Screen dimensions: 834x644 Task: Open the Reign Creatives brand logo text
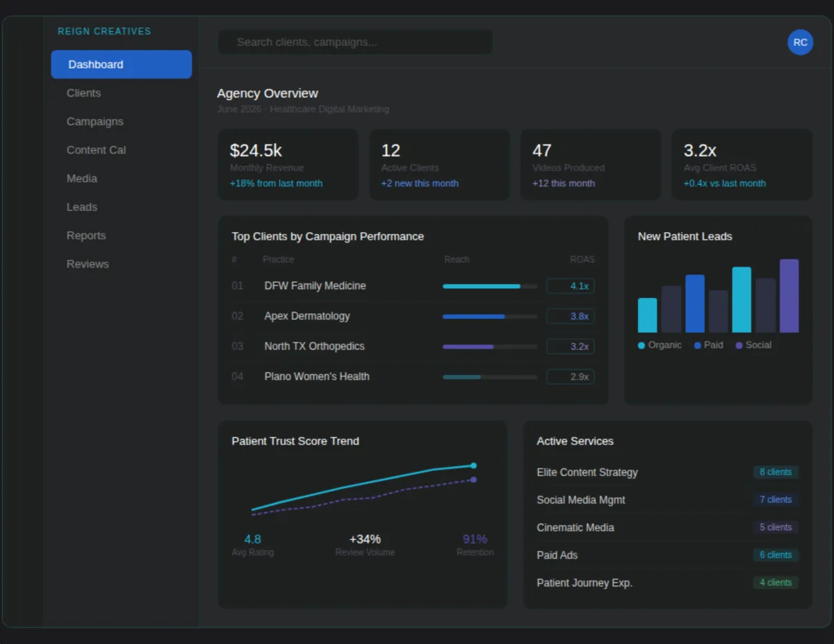pyautogui.click(x=104, y=31)
